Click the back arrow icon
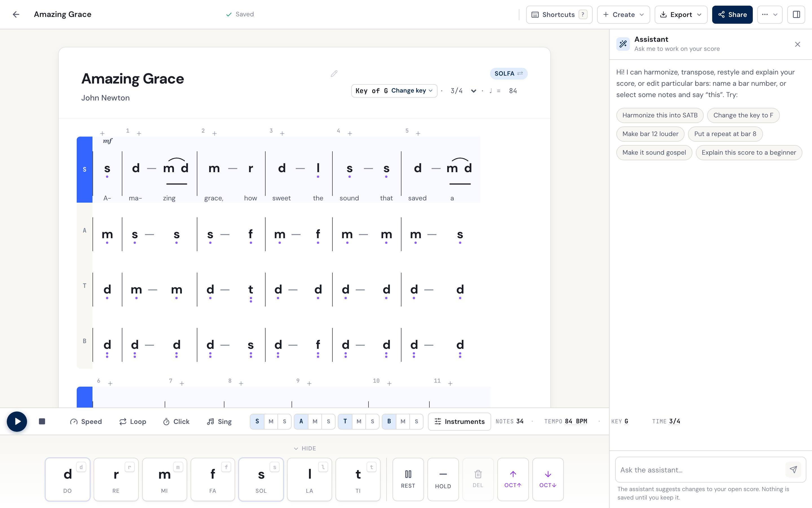812x508 pixels. click(x=16, y=14)
